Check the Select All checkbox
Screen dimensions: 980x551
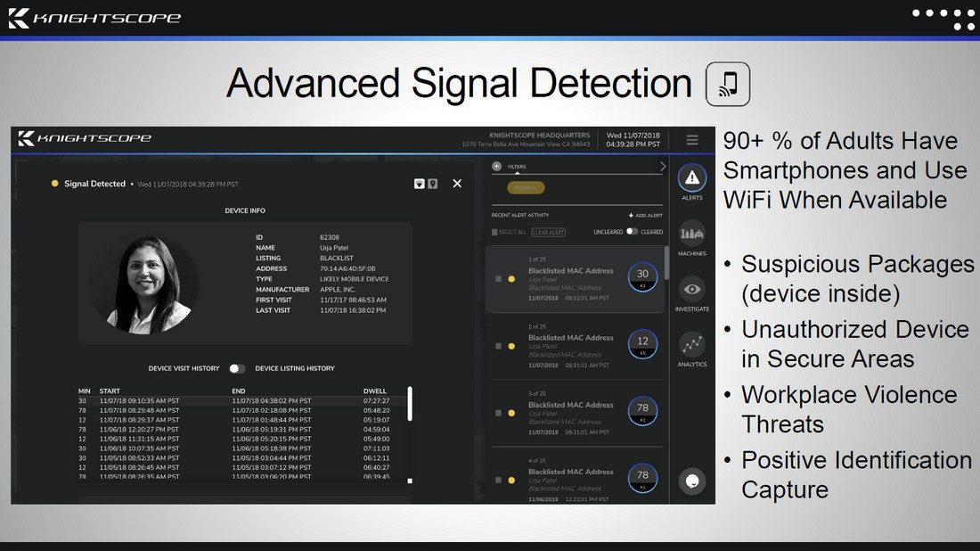click(494, 232)
